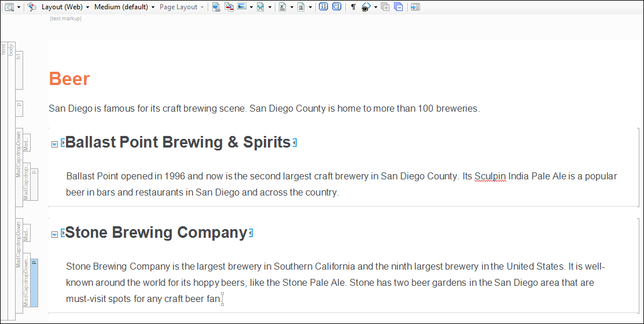Click the Insert Text Box icon

click(x=301, y=7)
